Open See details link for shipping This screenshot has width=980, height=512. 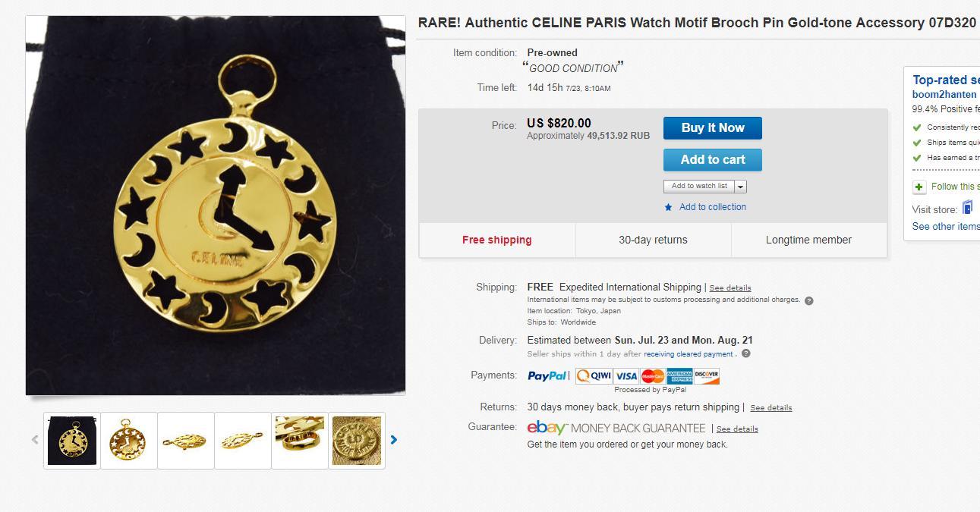pyautogui.click(x=730, y=288)
